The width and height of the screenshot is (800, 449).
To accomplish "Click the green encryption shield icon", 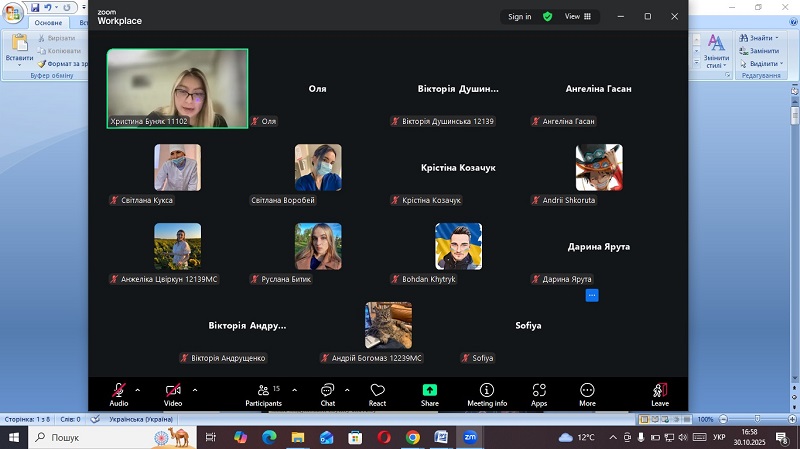I will (547, 17).
